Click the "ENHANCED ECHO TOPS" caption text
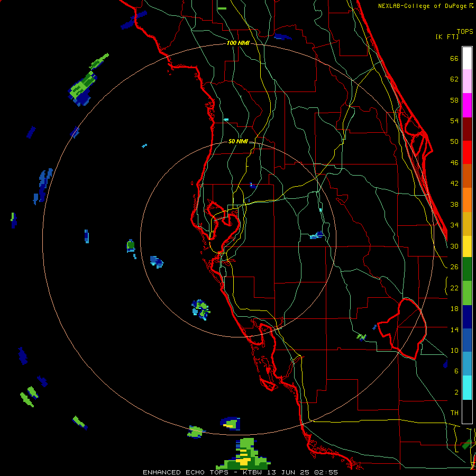The width and height of the screenshot is (476, 476). [x=186, y=472]
